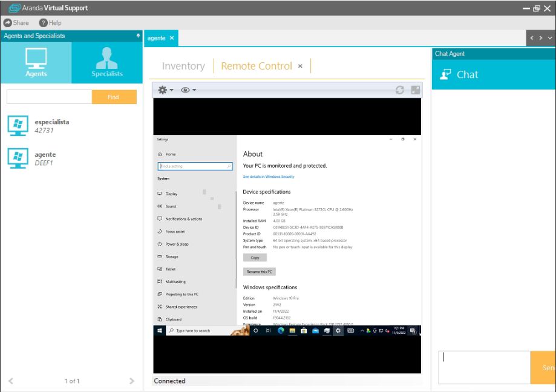The height and width of the screenshot is (392, 556).
Task: Switch to the Specialists panel
Action: pyautogui.click(x=107, y=63)
